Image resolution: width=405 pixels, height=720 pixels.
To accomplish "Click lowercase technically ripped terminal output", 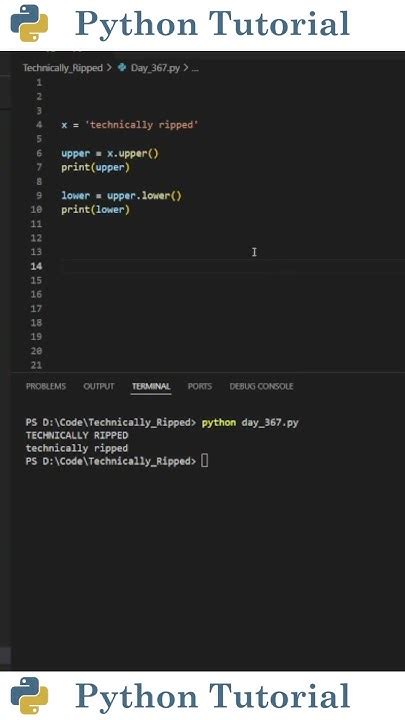I will (x=77, y=448).
